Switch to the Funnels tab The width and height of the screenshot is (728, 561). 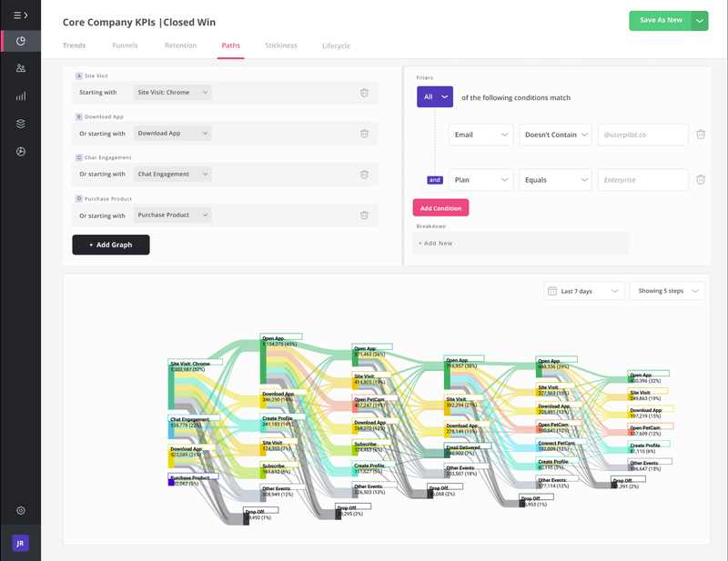[125, 45]
